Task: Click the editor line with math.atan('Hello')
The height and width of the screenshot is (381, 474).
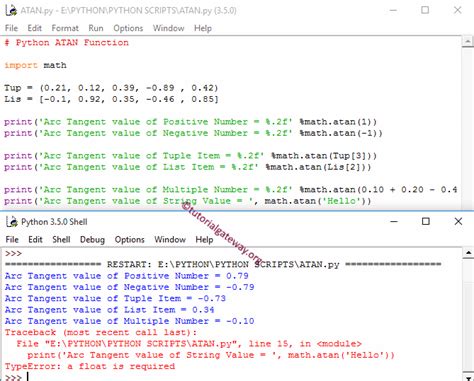Action: pos(188,201)
